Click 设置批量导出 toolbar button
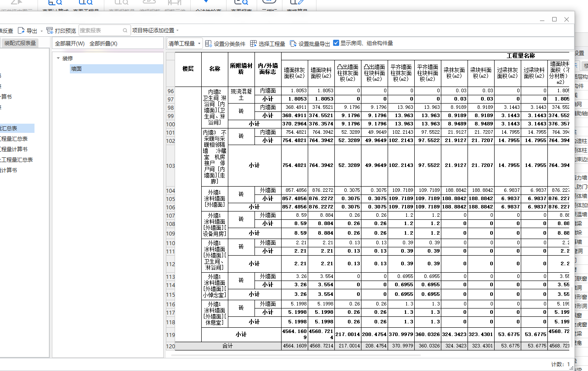 310,44
